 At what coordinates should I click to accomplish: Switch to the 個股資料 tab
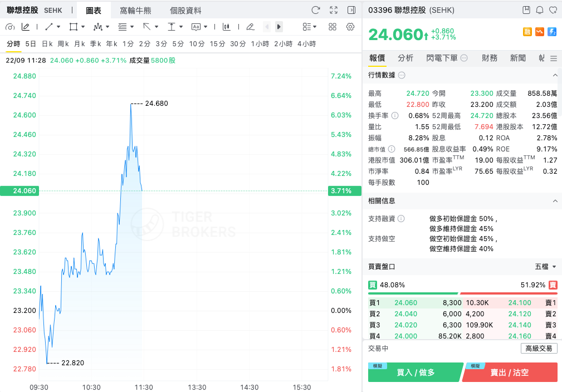[185, 11]
